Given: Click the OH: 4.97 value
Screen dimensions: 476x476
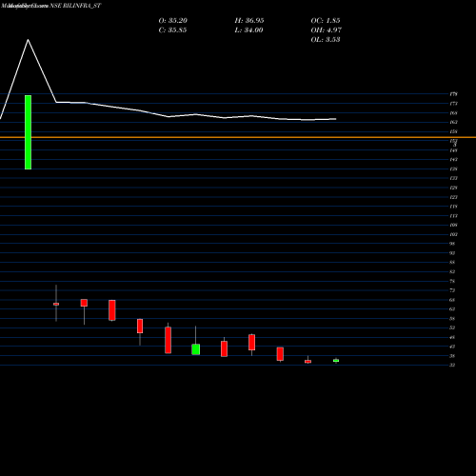Looking at the screenshot, I should 327,30.
